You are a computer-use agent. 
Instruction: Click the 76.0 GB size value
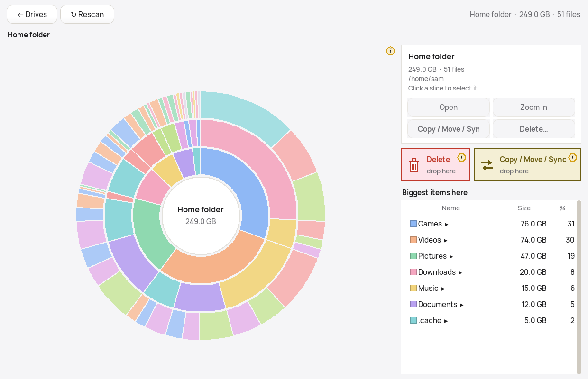point(533,224)
